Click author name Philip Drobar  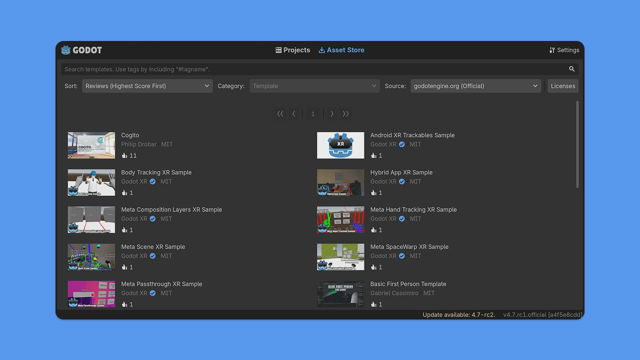139,144
